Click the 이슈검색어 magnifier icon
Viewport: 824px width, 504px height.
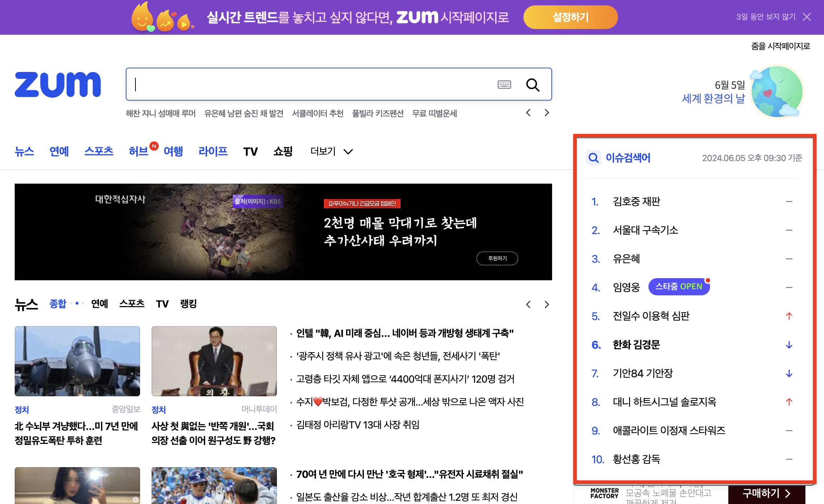coord(593,158)
